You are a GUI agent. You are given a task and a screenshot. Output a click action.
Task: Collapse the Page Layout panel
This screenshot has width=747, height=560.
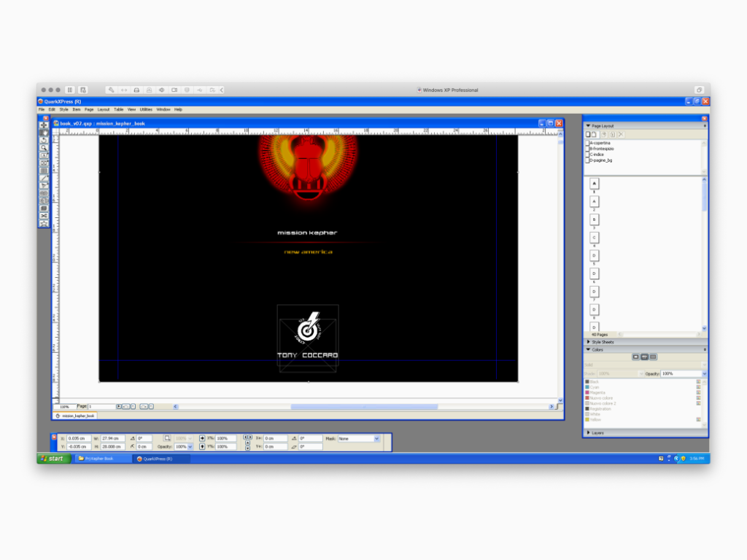click(x=589, y=125)
